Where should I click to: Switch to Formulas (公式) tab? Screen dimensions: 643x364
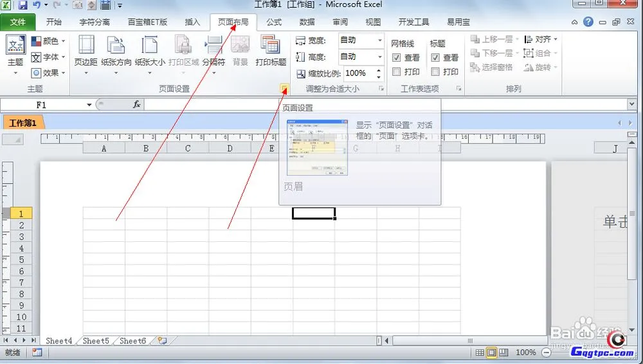click(x=274, y=22)
